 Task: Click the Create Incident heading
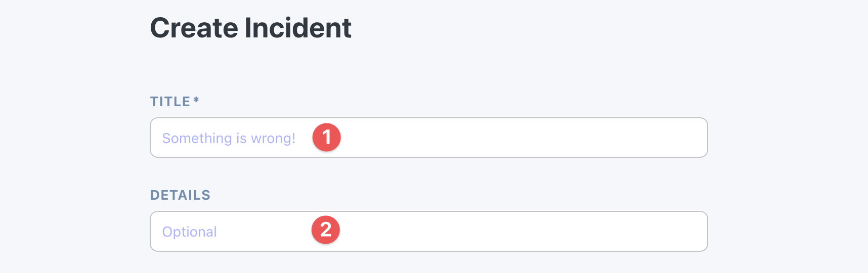point(250,28)
